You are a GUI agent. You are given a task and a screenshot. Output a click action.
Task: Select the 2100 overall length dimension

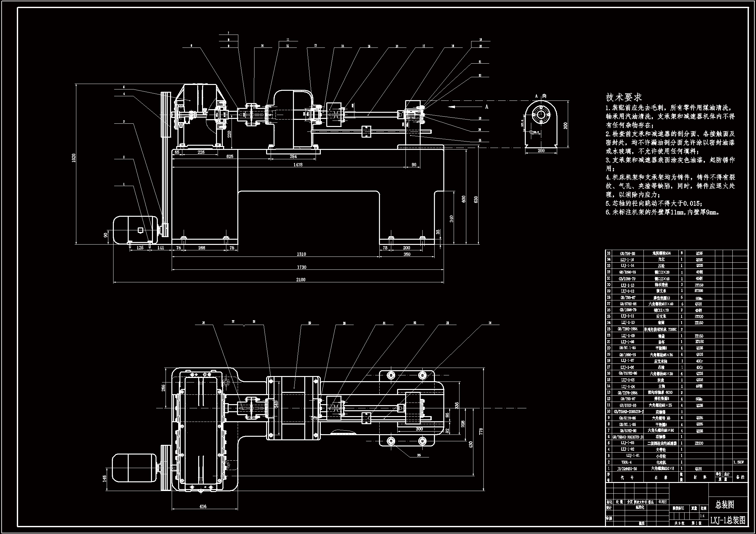(x=301, y=280)
